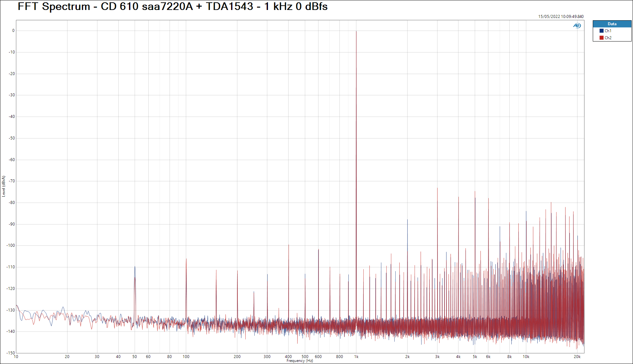The height and width of the screenshot is (364, 633).
Task: Select the Ch2 red color swatch in the legend
Action: (601, 38)
